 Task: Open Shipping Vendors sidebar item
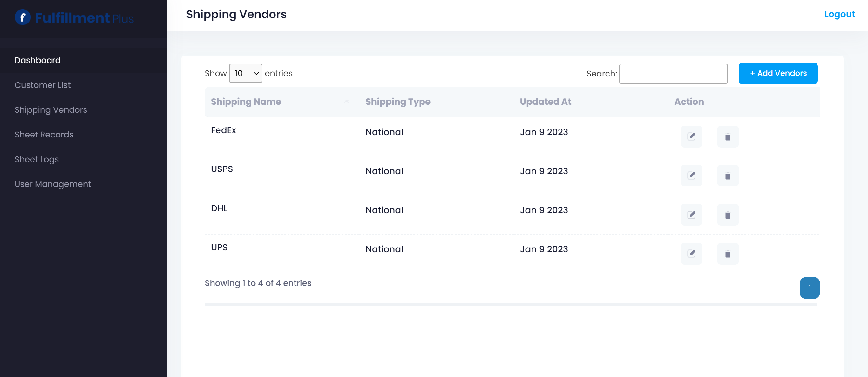(x=51, y=110)
